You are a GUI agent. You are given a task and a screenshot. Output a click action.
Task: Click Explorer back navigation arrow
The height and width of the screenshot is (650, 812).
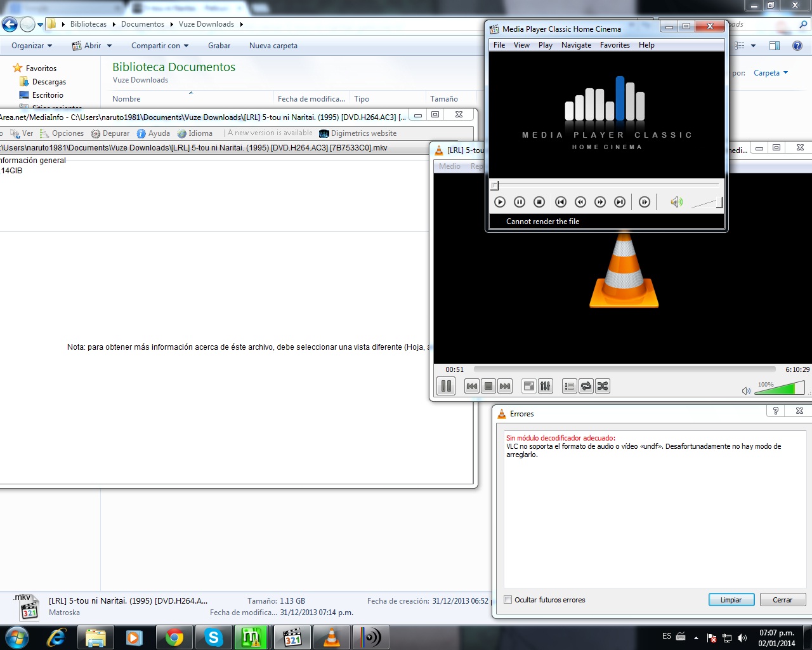click(x=10, y=24)
